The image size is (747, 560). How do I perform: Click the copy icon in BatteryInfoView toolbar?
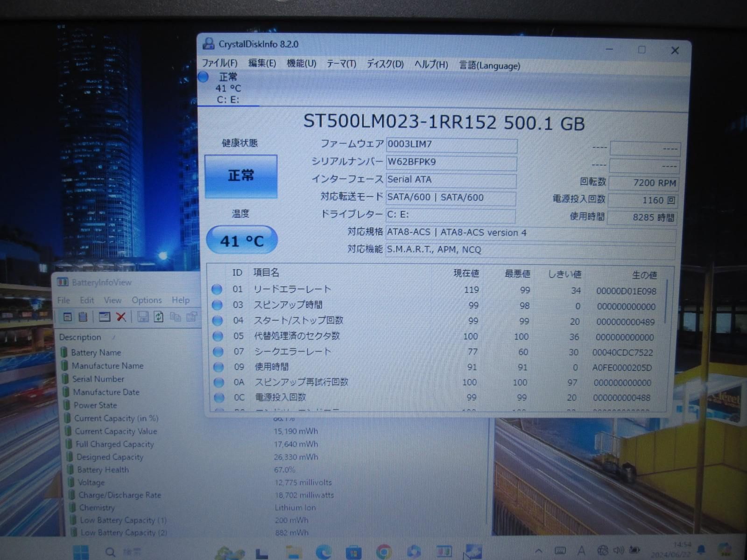point(176,317)
